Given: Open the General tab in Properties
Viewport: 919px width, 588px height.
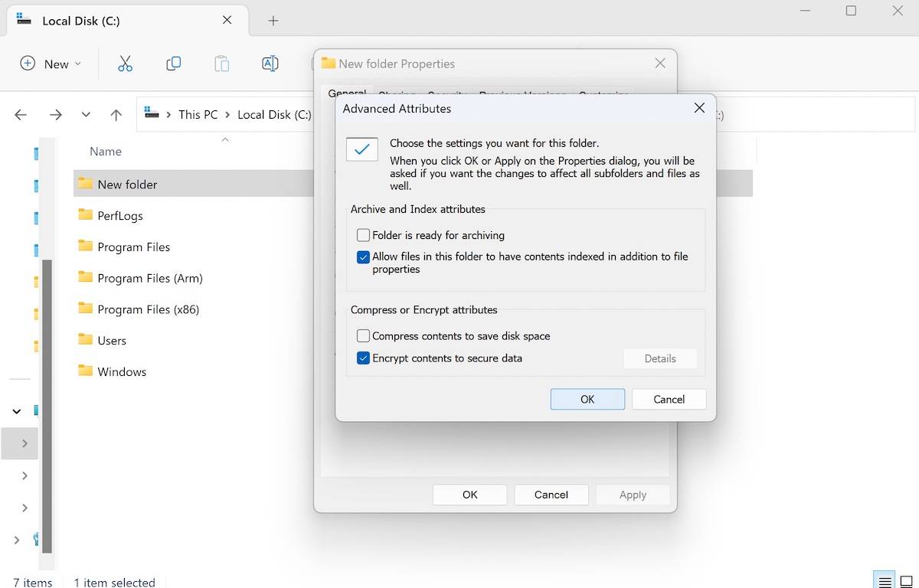Looking at the screenshot, I should click(x=347, y=93).
